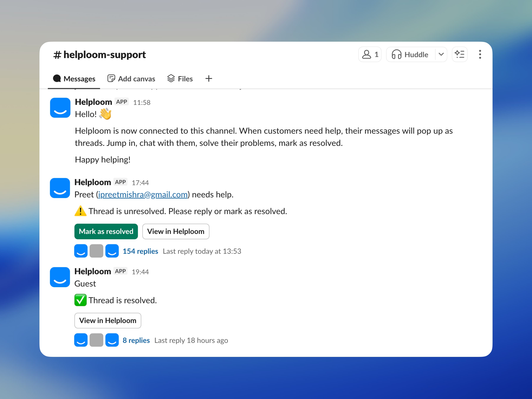Open the kebab more-options menu icon
This screenshot has height=399, width=532.
click(480, 55)
